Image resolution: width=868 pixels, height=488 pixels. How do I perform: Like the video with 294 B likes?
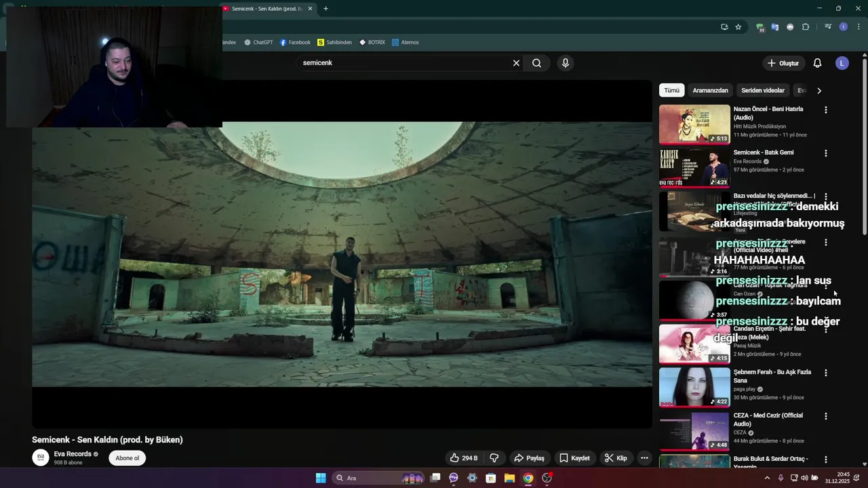tap(464, 458)
